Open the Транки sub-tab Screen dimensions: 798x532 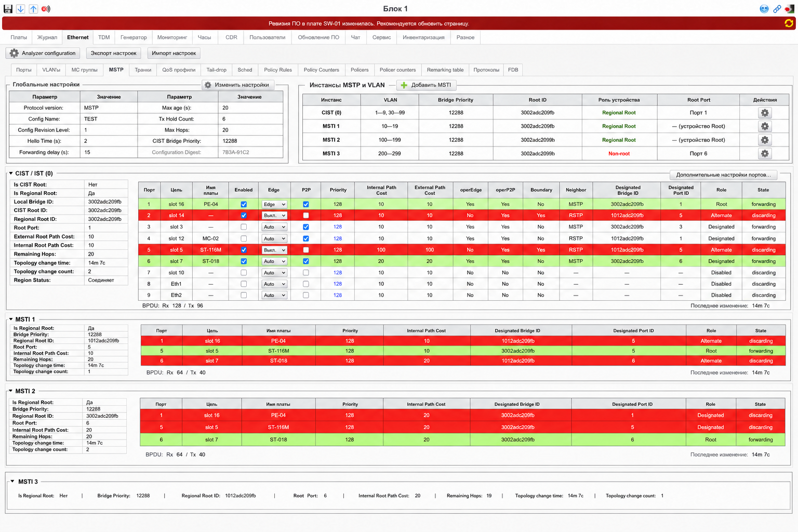coord(143,70)
